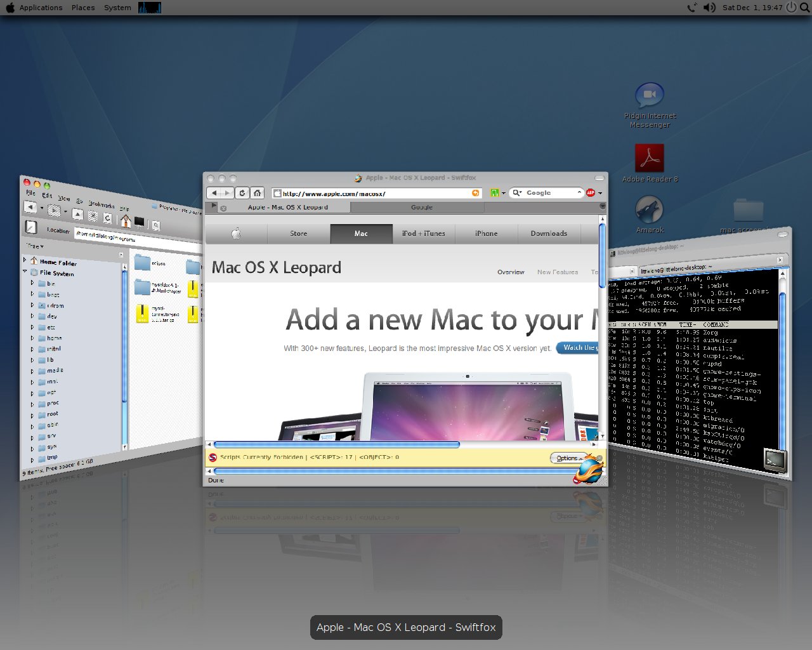The width and height of the screenshot is (812, 650).
Task: Select Apple - Mac OS X Leopard tab
Action: pyautogui.click(x=287, y=208)
